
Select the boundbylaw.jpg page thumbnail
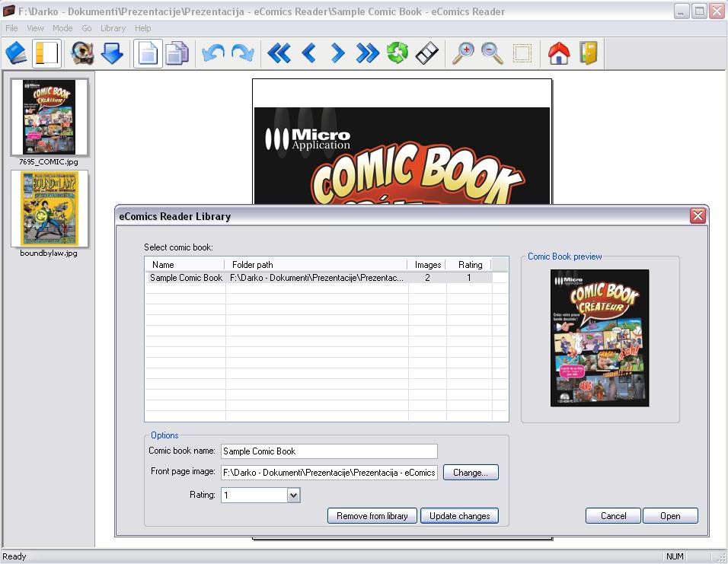(49, 209)
